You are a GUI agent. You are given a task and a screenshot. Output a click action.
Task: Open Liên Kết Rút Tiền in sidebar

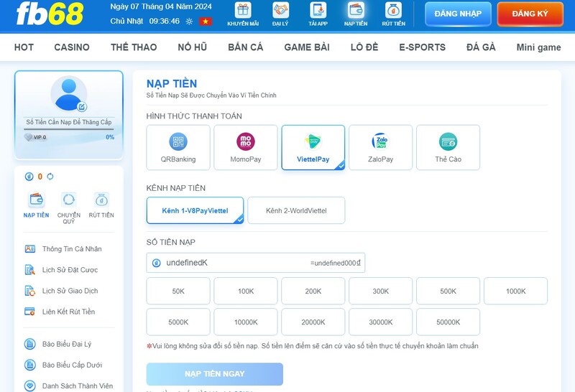coord(68,312)
